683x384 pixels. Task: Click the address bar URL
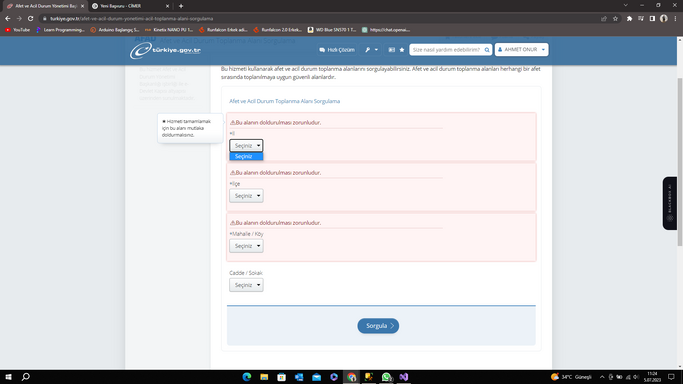tap(132, 19)
